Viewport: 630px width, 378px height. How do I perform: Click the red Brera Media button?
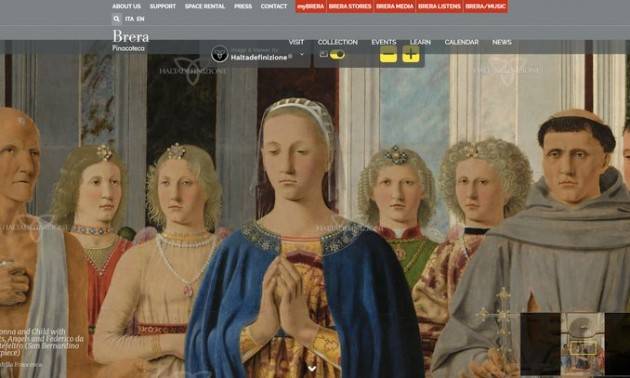tap(395, 6)
